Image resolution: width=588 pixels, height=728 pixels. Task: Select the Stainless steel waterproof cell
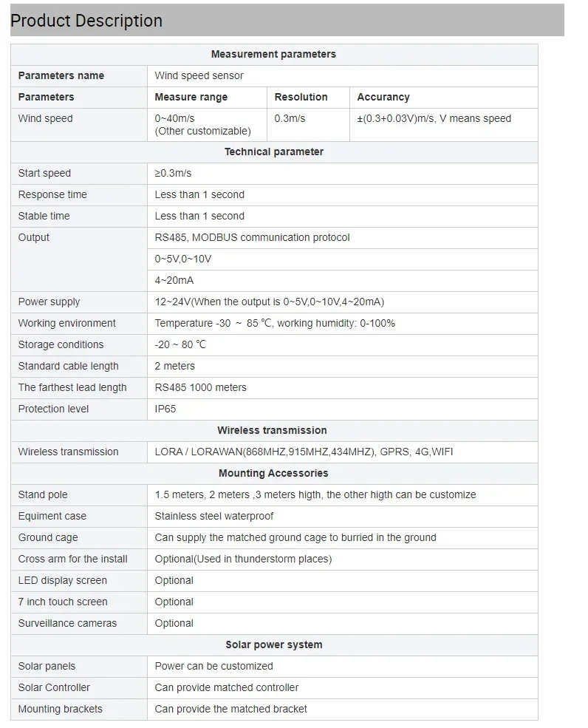tap(343, 517)
